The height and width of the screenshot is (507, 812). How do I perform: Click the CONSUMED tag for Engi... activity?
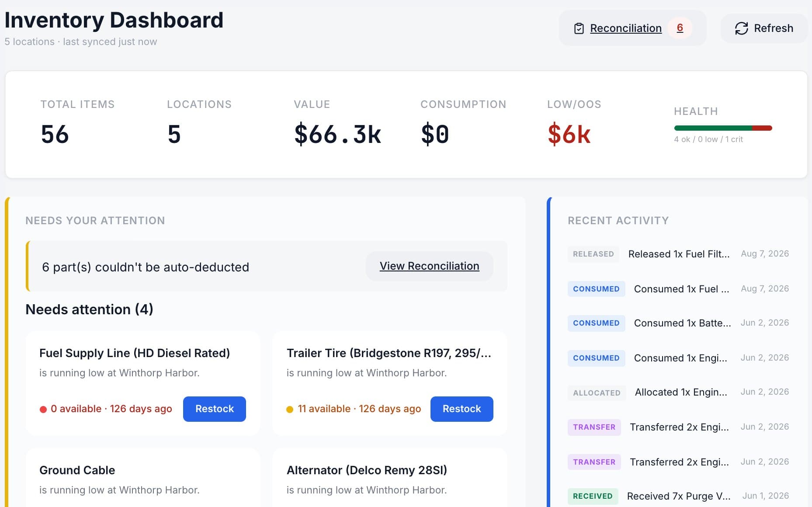(x=596, y=358)
